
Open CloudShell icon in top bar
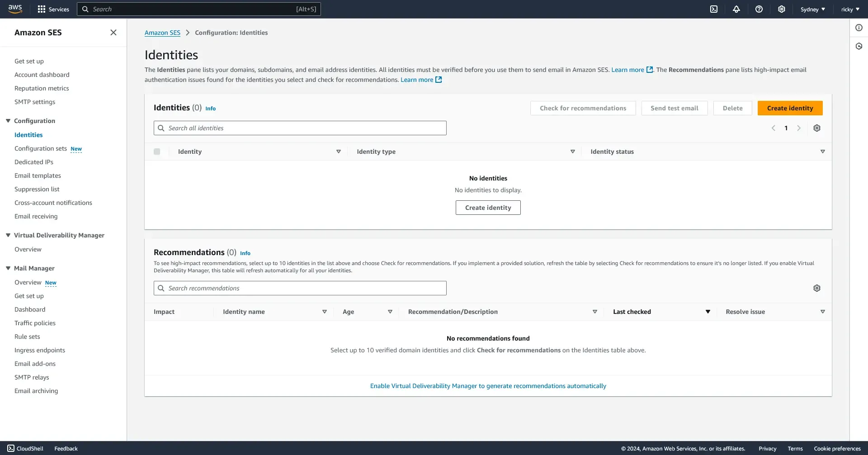(x=714, y=9)
